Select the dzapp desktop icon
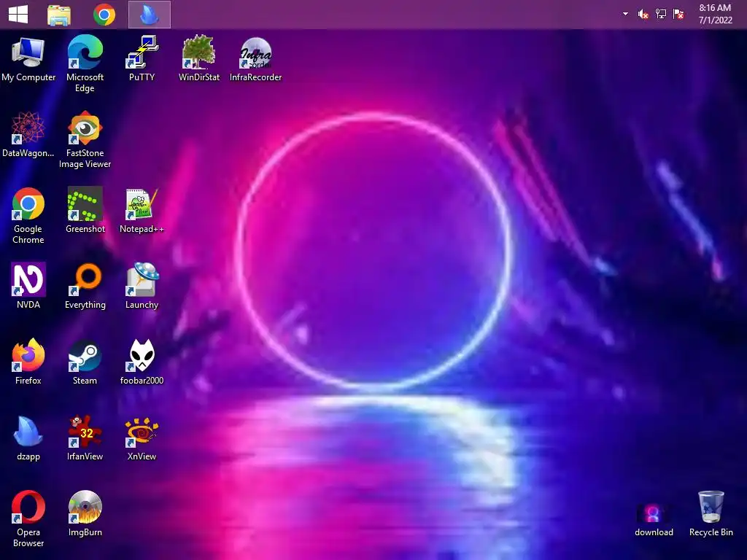 pyautogui.click(x=28, y=438)
